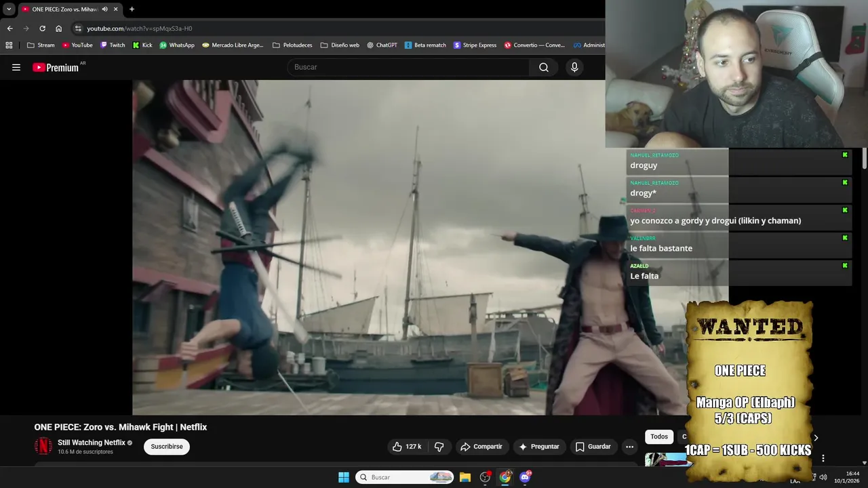Select chat username CARMEN.C
Image resolution: width=868 pixels, height=488 pixels.
pyautogui.click(x=643, y=211)
